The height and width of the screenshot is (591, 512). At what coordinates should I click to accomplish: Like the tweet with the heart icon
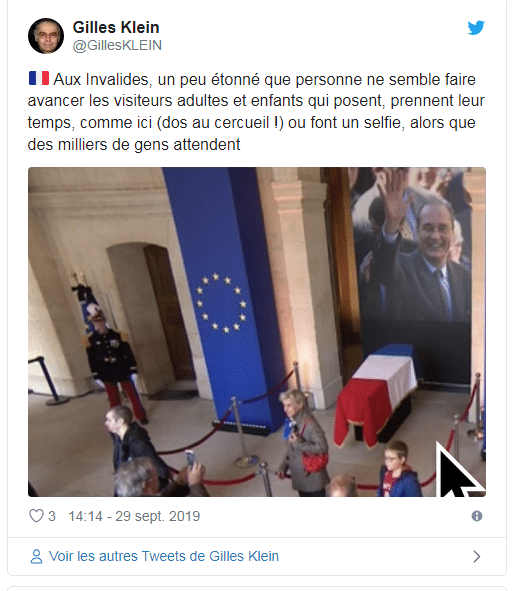[36, 516]
